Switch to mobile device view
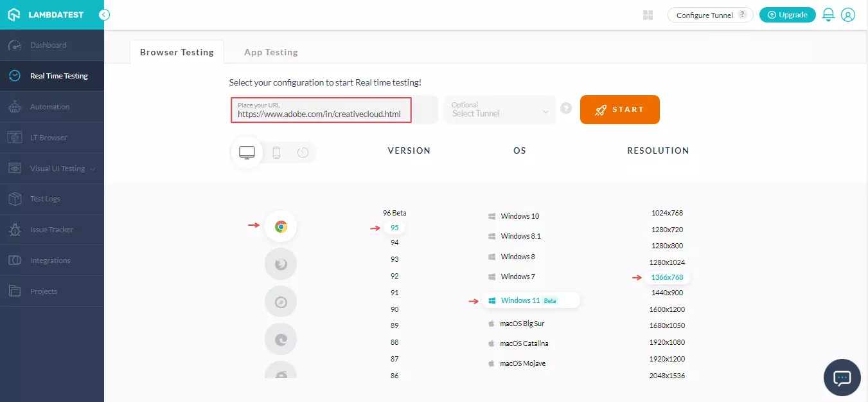 (276, 152)
